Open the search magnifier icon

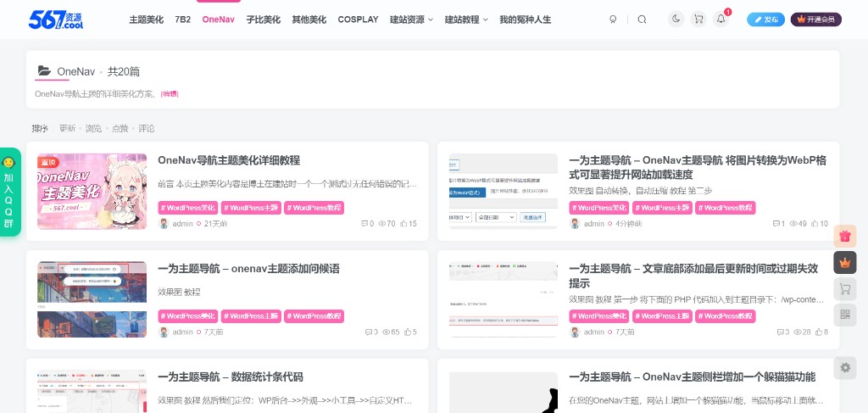pyautogui.click(x=642, y=20)
